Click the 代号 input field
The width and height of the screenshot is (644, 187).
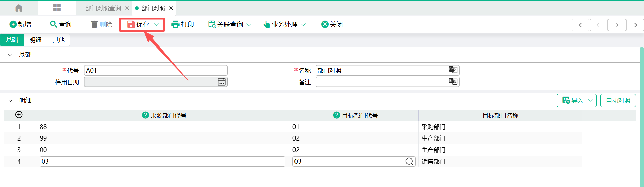[156, 70]
